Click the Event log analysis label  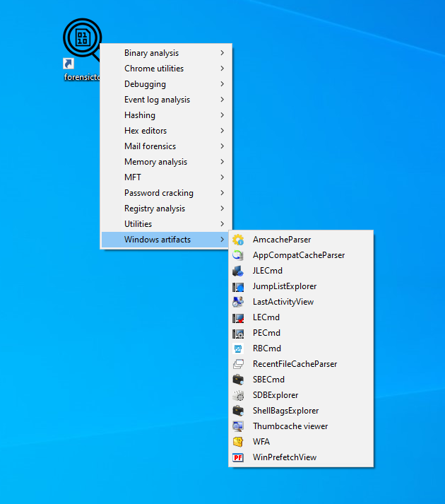tap(157, 100)
